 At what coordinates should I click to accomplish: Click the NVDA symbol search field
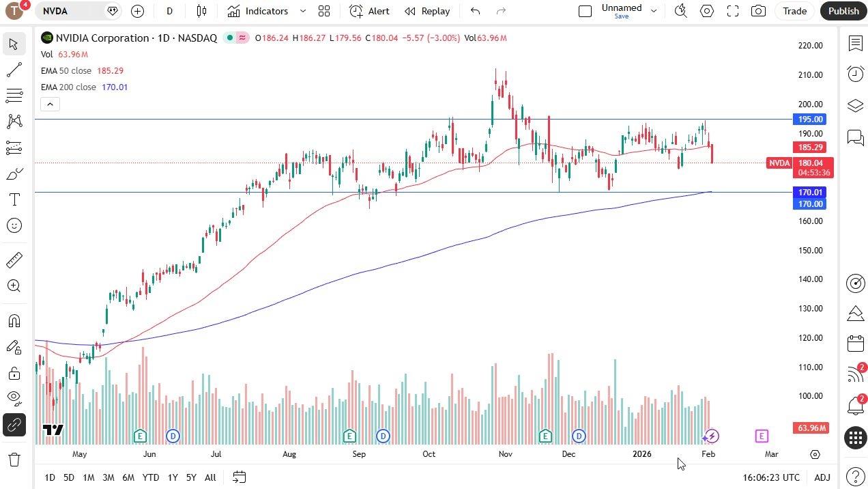click(x=72, y=11)
